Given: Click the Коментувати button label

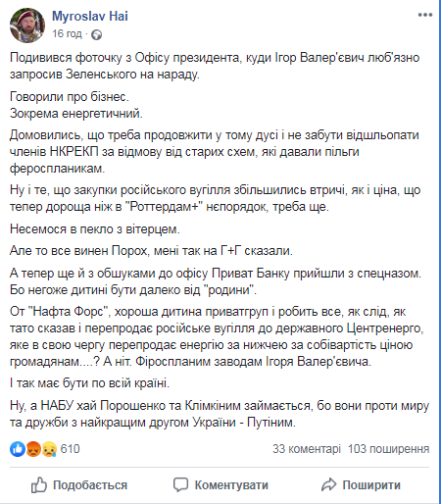Looking at the screenshot, I should 231,485.
